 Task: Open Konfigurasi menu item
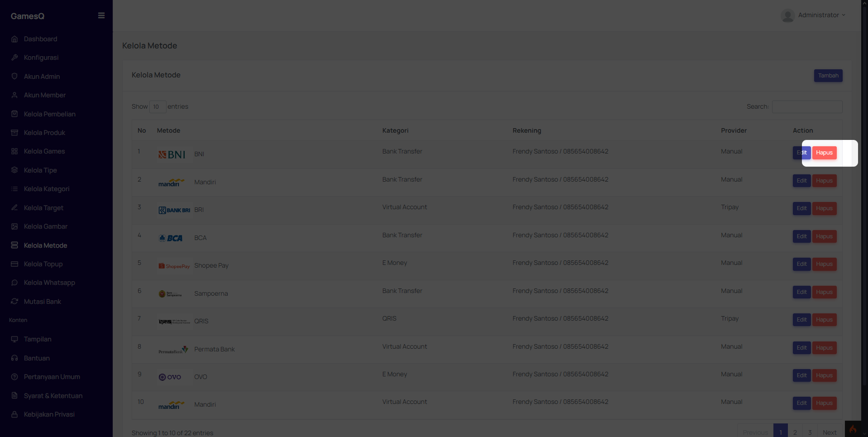coord(41,58)
